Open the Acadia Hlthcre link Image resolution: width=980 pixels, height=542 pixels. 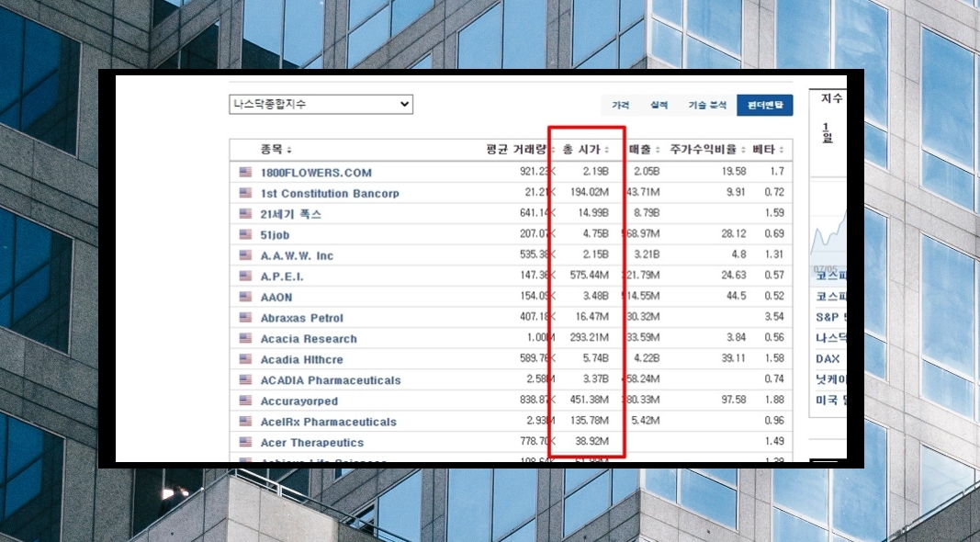(x=302, y=359)
